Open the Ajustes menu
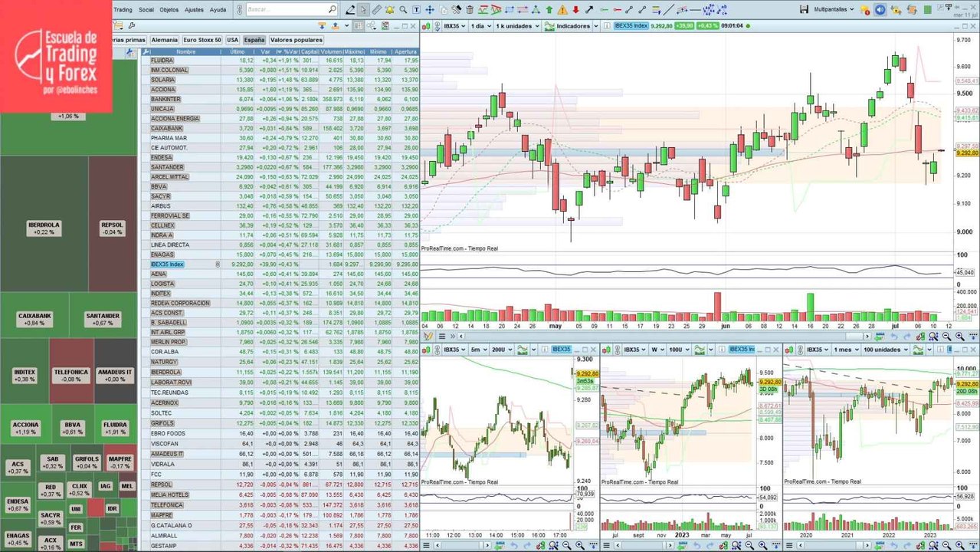The width and height of the screenshot is (980, 552). pyautogui.click(x=194, y=9)
